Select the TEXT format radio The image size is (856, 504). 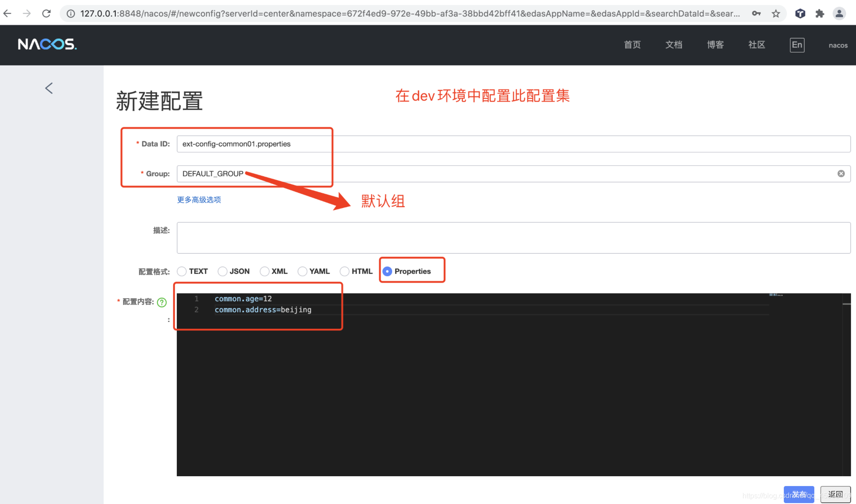coord(182,271)
